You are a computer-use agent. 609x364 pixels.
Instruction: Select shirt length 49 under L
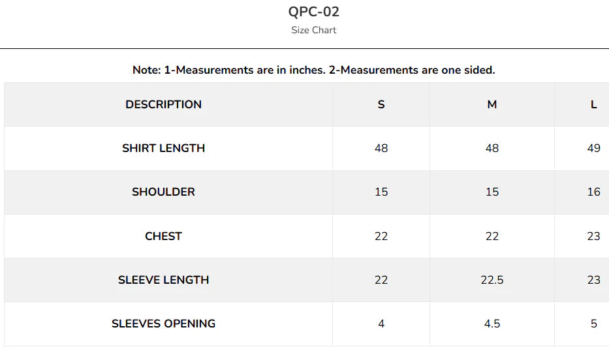click(x=593, y=148)
